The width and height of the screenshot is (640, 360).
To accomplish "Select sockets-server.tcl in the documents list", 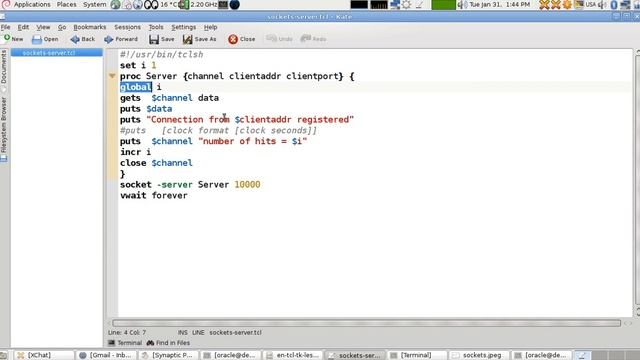I will 57,53.
